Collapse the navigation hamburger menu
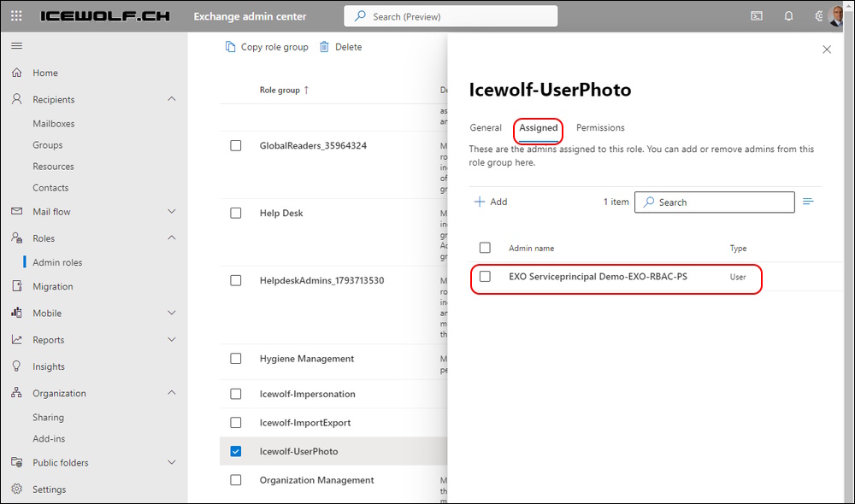Viewport: 855px width, 504px height. click(17, 46)
